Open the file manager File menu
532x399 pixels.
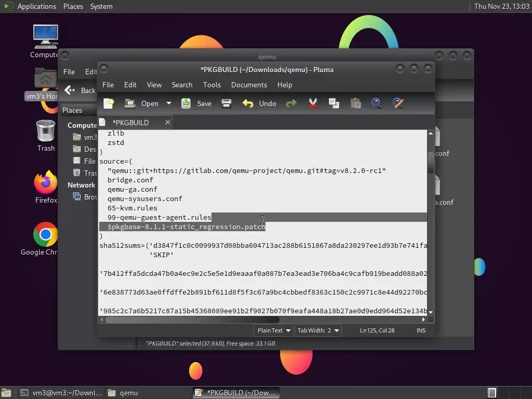(69, 72)
